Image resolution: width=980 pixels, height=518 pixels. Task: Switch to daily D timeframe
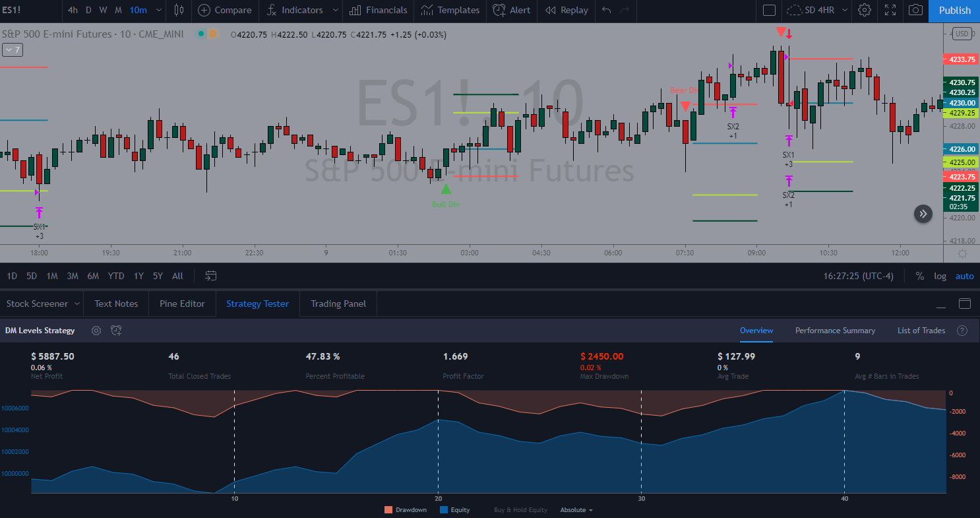point(88,10)
